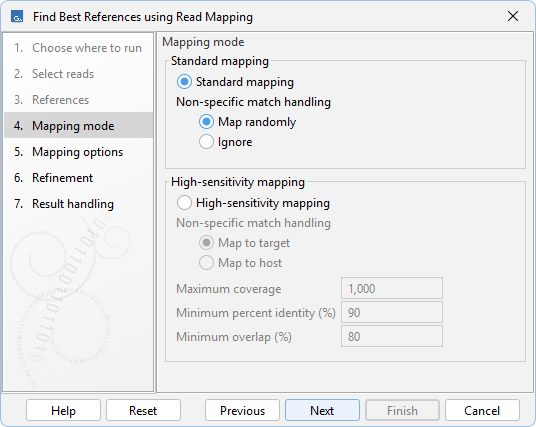Click the Minimum overlap (%) label
The image size is (536, 427).
(x=234, y=337)
